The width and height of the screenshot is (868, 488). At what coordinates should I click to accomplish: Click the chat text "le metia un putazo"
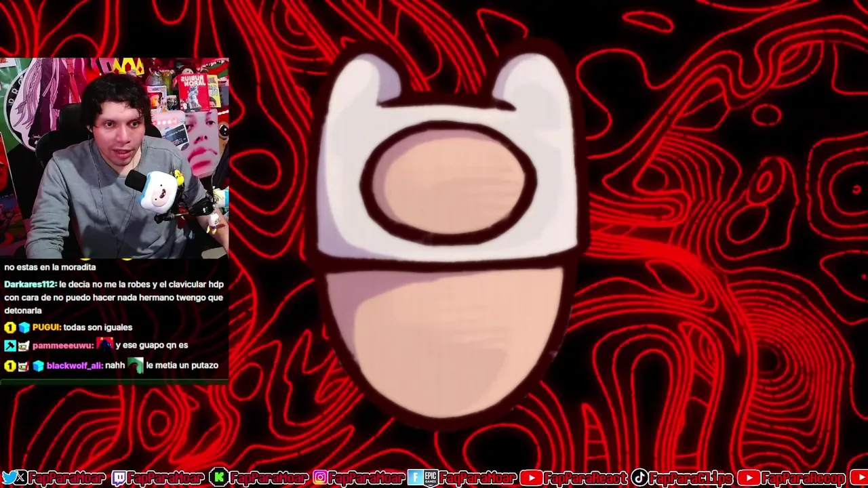tap(182, 366)
